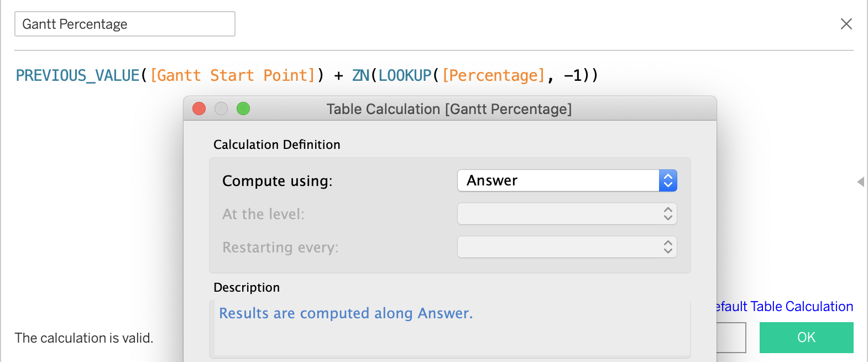This screenshot has width=868, height=362.
Task: Expand the side panel using the triangle arrow
Action: point(860,182)
